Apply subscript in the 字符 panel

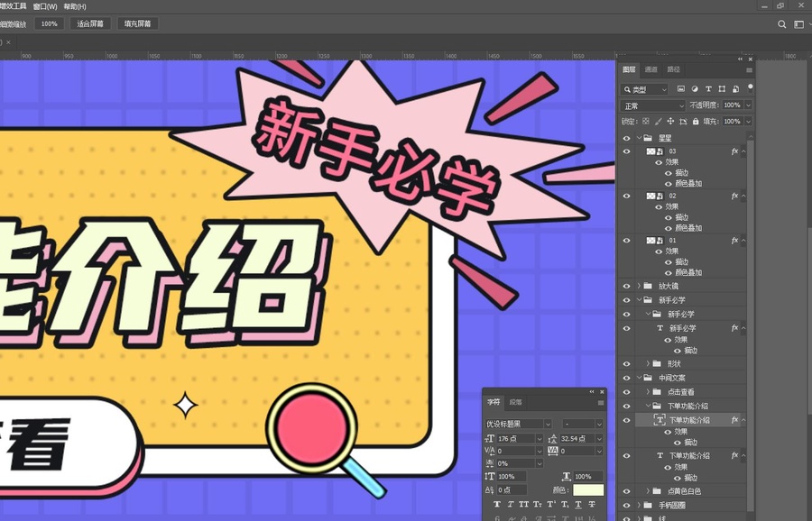pos(565,504)
